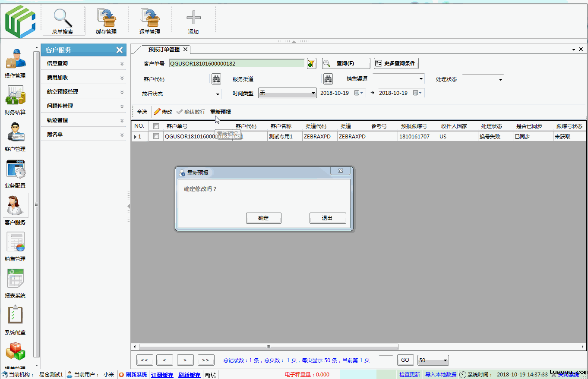The height and width of the screenshot is (379, 588).
Task: Click the 检查更新 link in status bar
Action: [x=409, y=375]
